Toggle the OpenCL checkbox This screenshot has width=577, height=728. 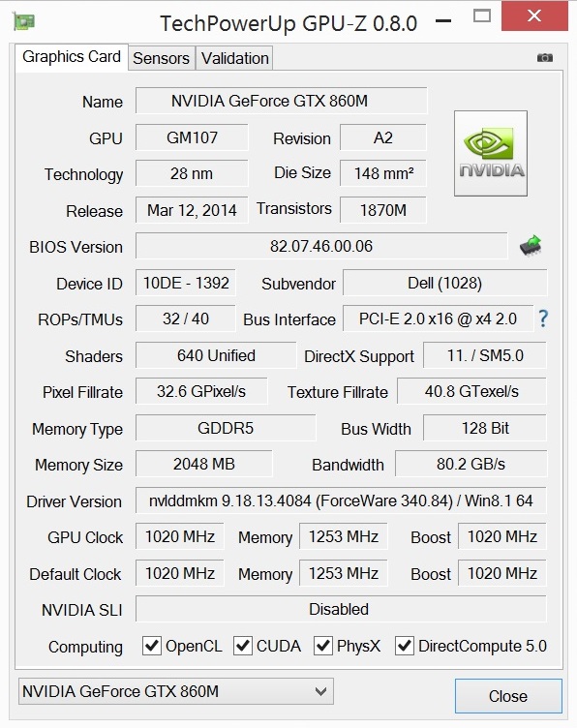tap(152, 646)
